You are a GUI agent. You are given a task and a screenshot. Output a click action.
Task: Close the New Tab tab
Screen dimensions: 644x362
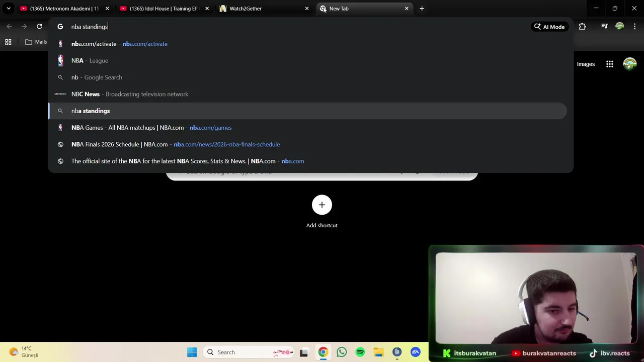point(407,9)
